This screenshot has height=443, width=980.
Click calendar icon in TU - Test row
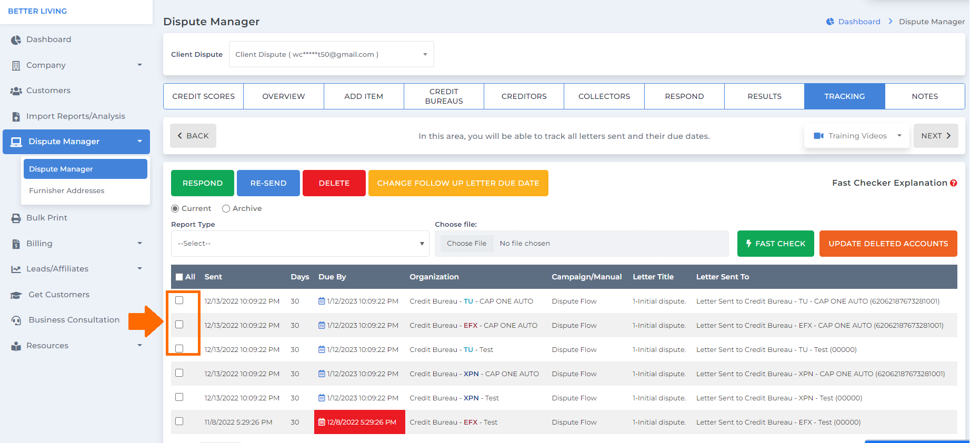[x=322, y=349]
